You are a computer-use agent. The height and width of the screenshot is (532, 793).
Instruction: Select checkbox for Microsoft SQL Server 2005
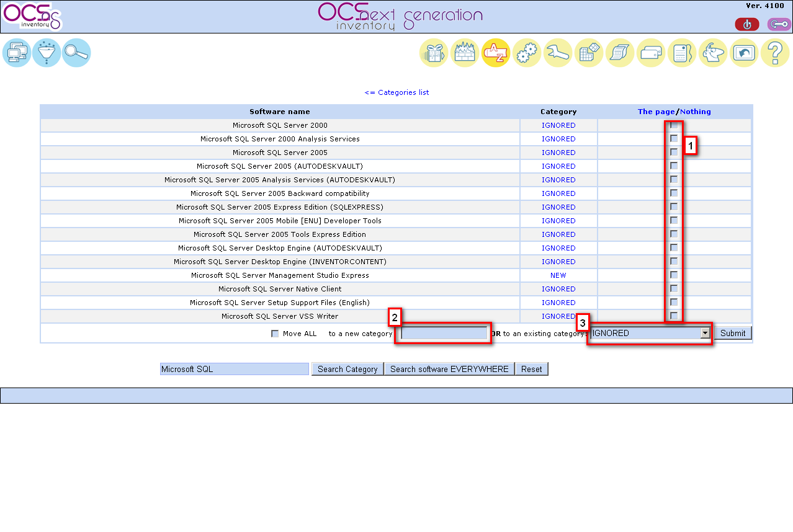pos(674,153)
